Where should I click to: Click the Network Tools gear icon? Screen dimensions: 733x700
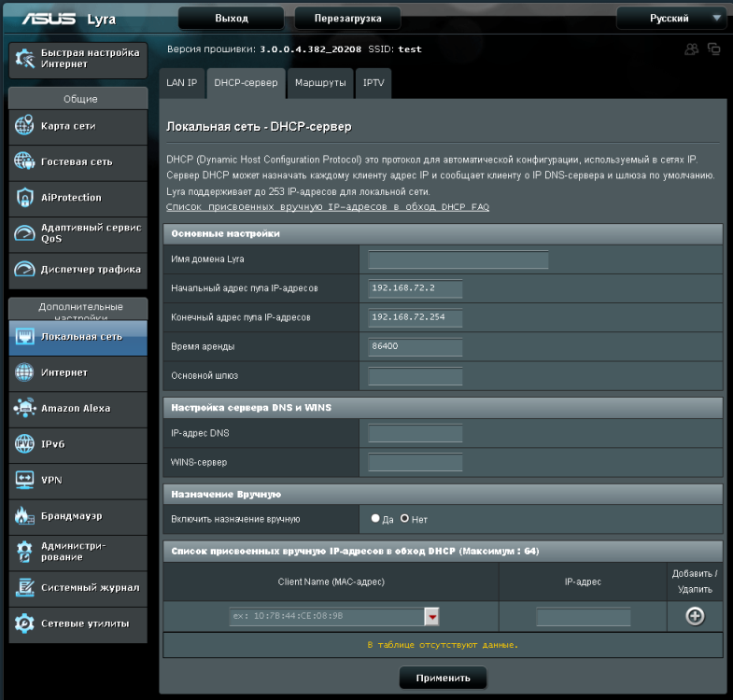(x=24, y=623)
